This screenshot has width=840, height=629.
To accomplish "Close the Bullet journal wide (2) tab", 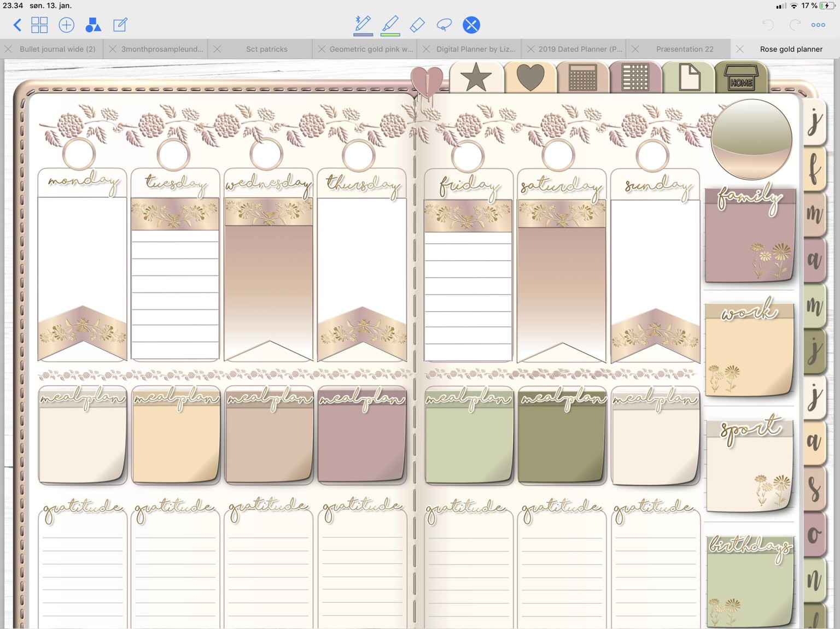I will 8,49.
